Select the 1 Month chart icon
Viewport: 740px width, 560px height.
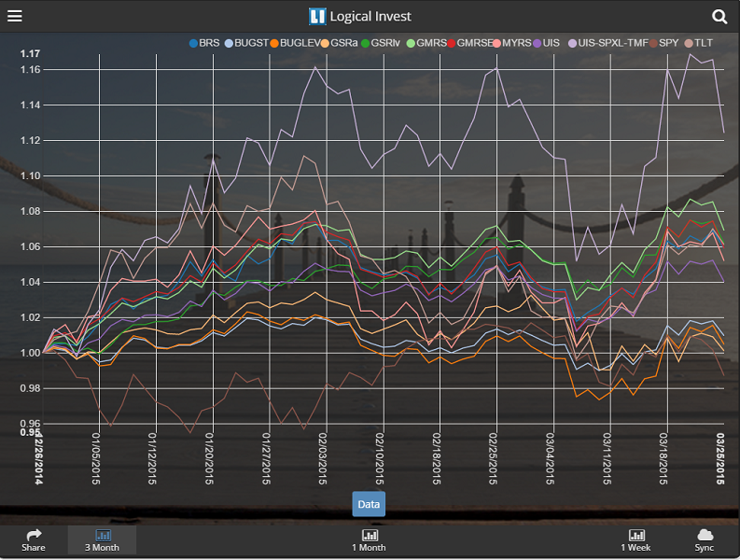coord(370,535)
